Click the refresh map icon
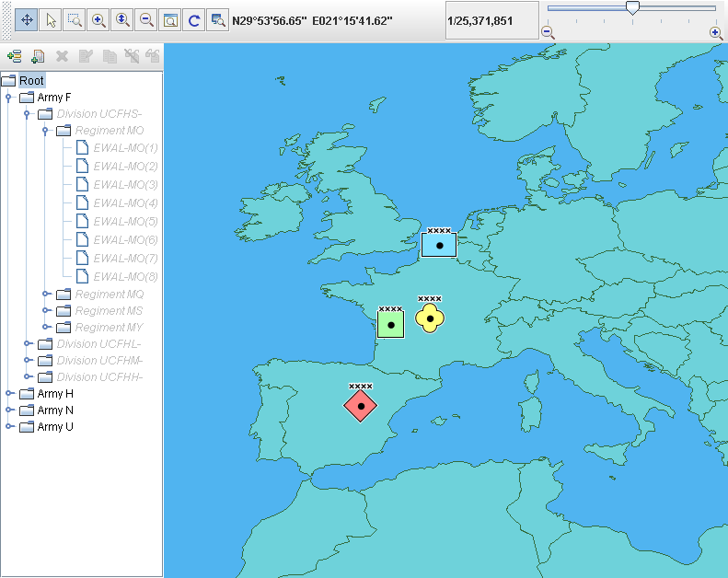The height and width of the screenshot is (578, 728). pos(194,19)
